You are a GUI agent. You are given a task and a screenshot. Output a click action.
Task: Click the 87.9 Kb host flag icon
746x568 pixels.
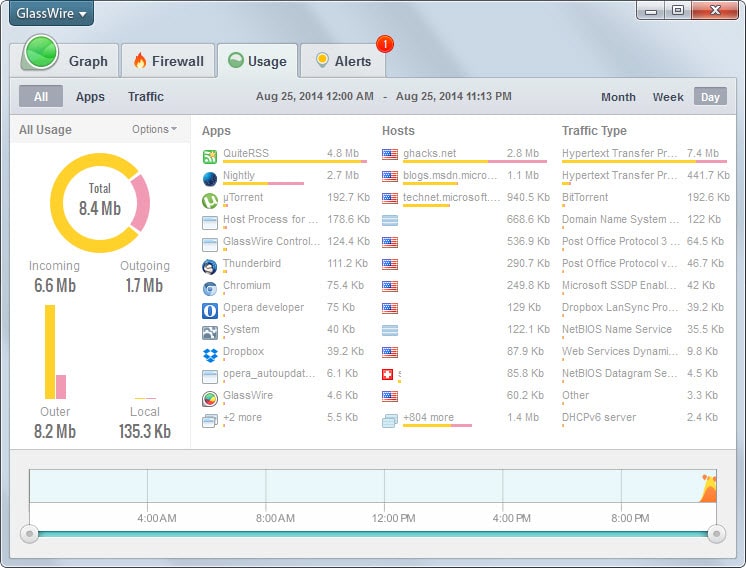pos(390,352)
